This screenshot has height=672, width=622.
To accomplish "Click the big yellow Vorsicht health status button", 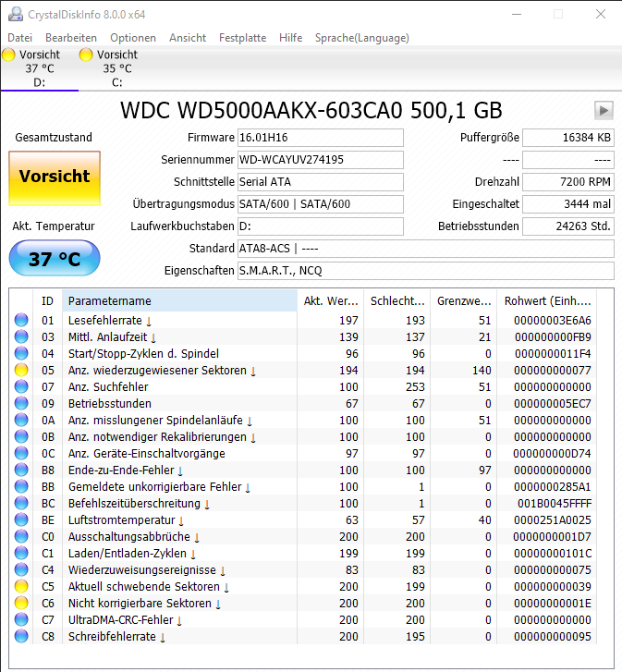I will tap(55, 178).
